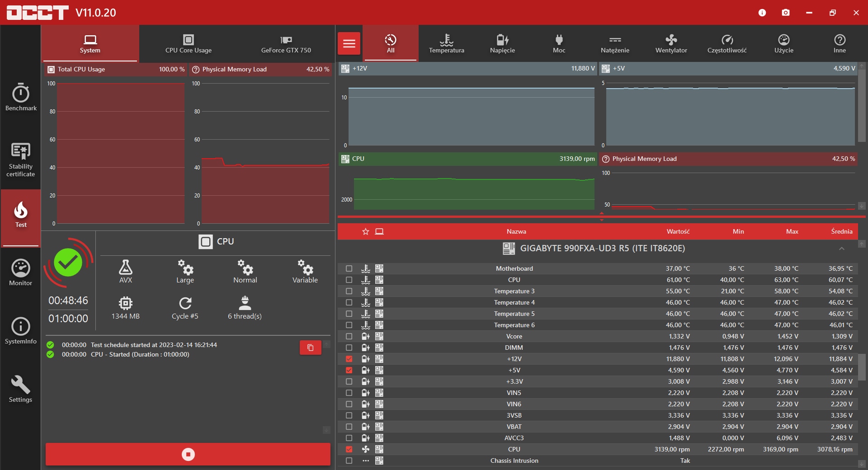Click the Chassis Intrusion ellipsis icon

tap(366, 461)
